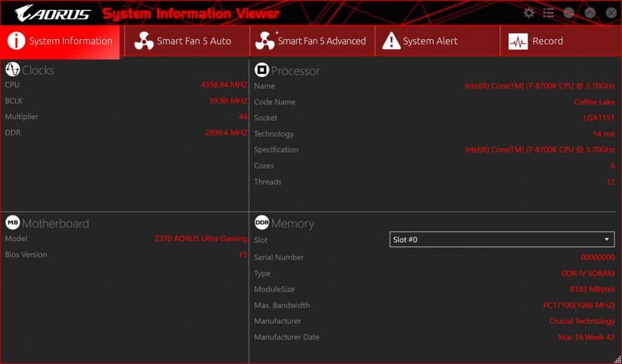622x364 pixels.
Task: Click the Cores value 6
Action: pyautogui.click(x=613, y=166)
